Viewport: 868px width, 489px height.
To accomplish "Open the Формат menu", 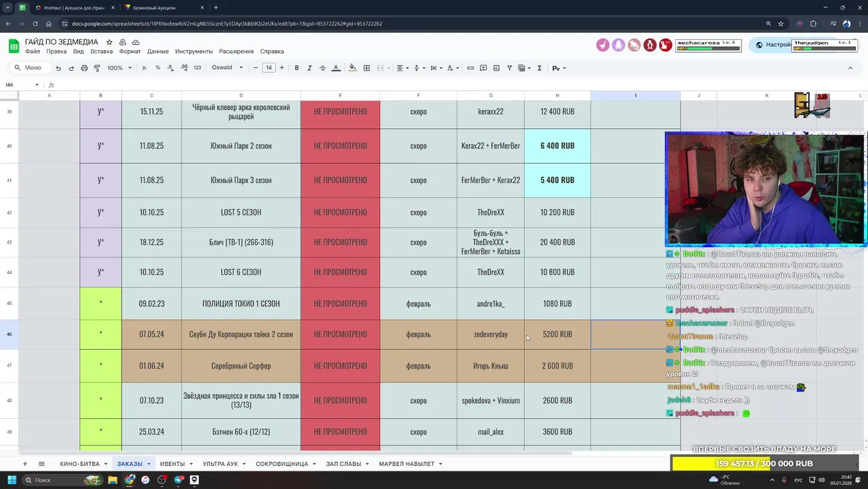I will coord(130,52).
